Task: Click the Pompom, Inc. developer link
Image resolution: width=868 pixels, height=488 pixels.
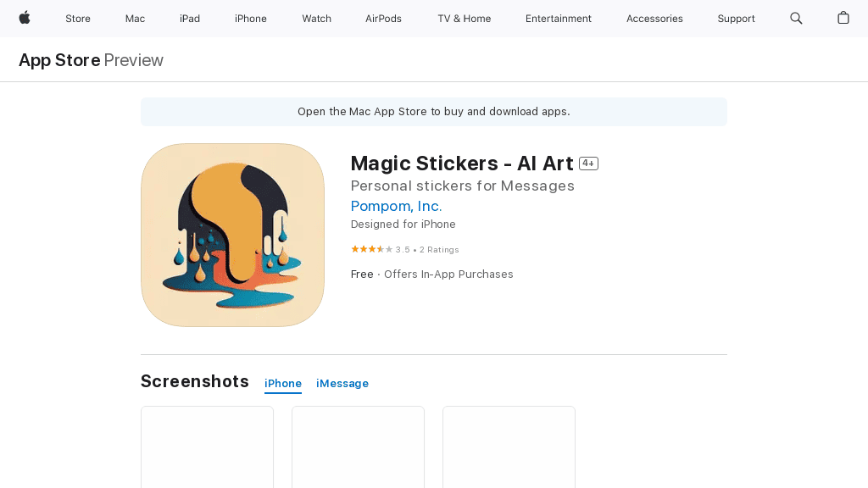Action: pyautogui.click(x=396, y=206)
